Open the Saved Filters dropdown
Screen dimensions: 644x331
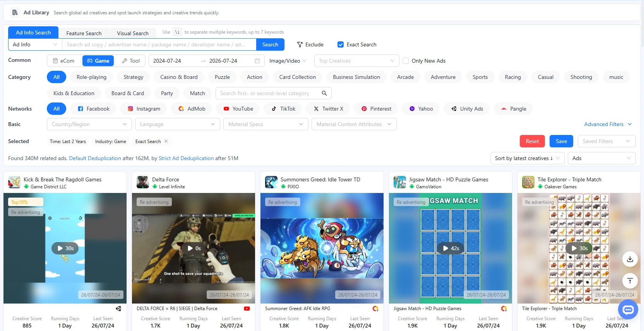[x=606, y=141]
